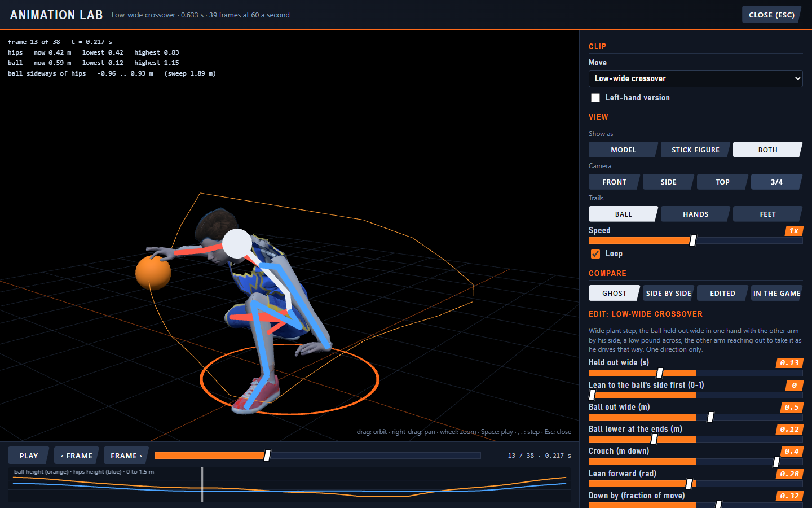Viewport: 812px width, 508px height.
Task: Switch camera to 3/4 view
Action: click(x=776, y=182)
